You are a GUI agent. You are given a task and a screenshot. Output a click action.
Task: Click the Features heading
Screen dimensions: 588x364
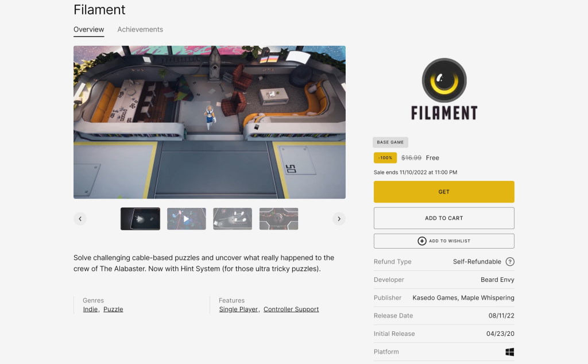pos(232,300)
